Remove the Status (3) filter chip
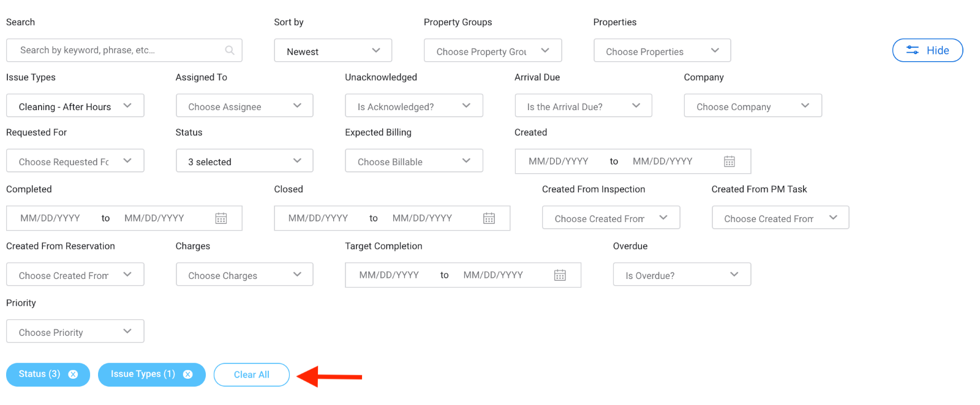Screen dimensions: 980x405 point(73,374)
